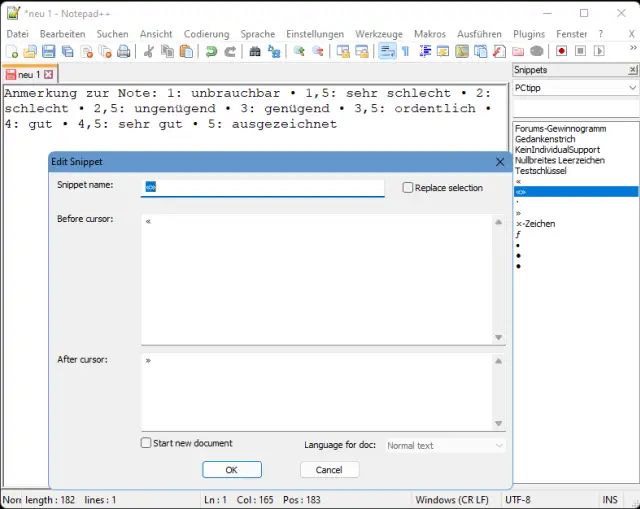640x509 pixels.
Task: Click inside the Before cursor text area
Action: tap(317, 279)
